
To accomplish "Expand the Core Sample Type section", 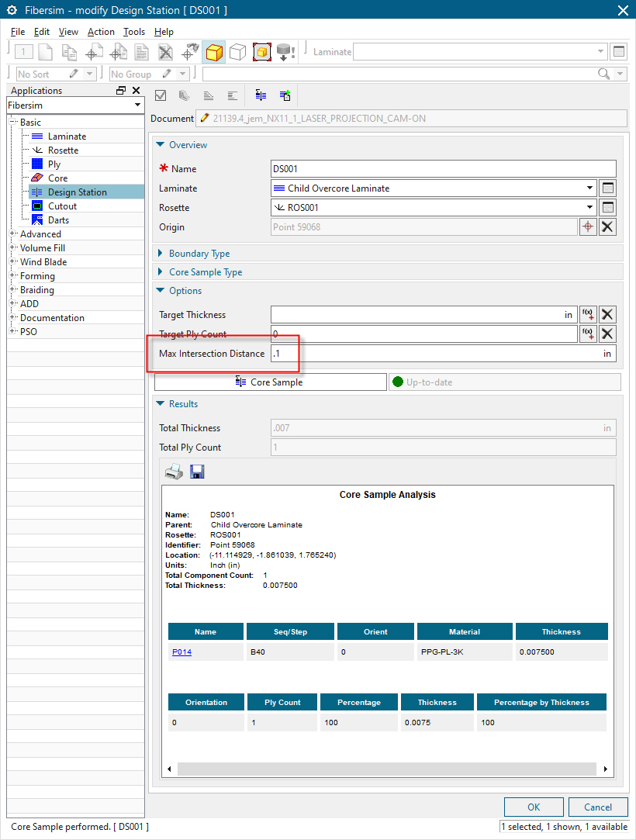I will pos(206,272).
